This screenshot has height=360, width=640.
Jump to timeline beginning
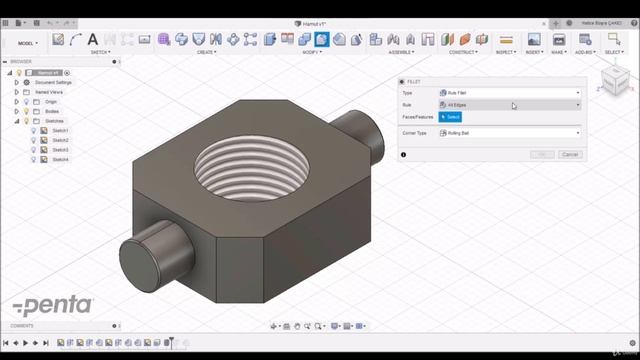pos(6,343)
